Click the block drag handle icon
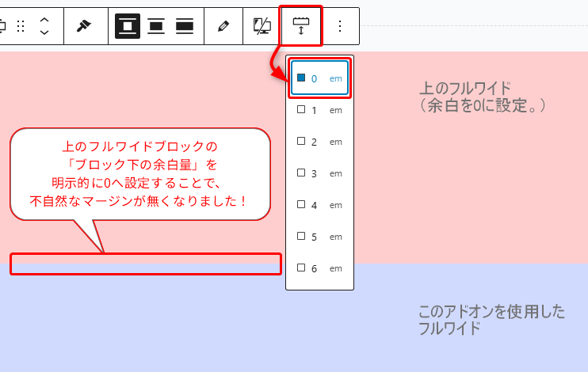 [21, 26]
